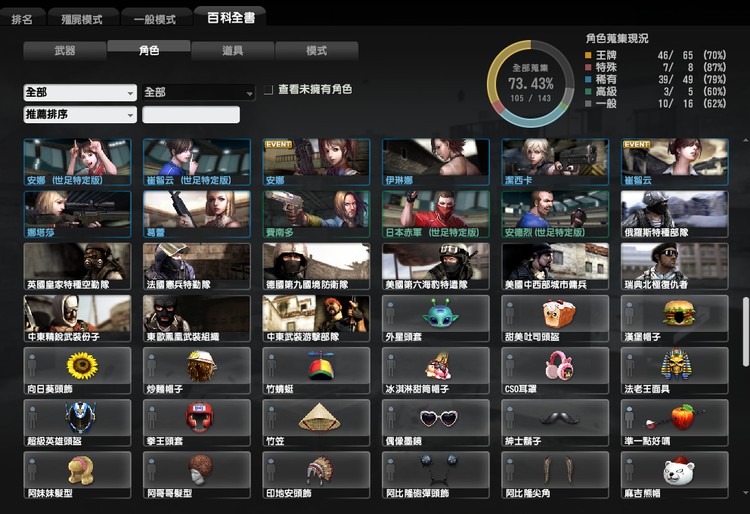The height and width of the screenshot is (514, 750).
Task: Select the sunflower head ornament 向日葵頭飾
Action: coord(77,371)
